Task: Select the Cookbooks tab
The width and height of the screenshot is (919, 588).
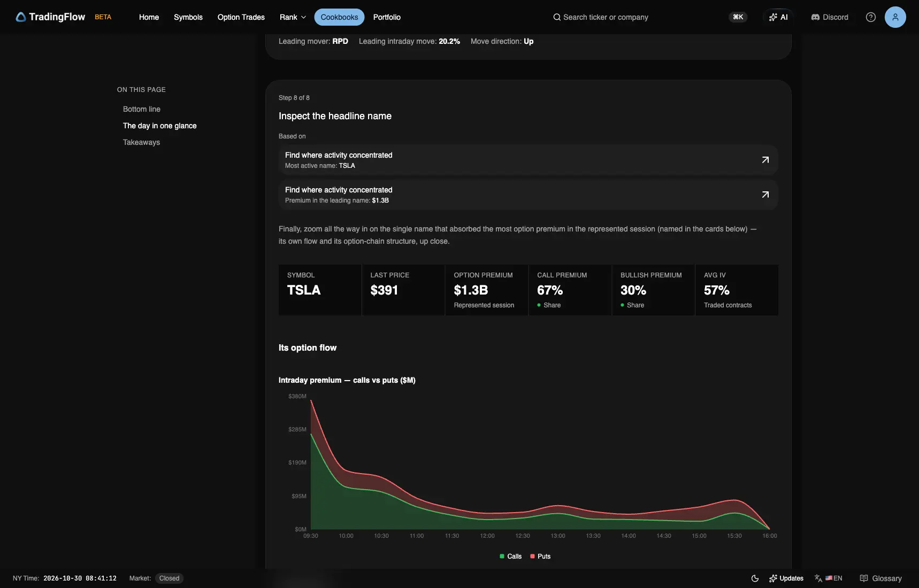Action: pos(339,17)
